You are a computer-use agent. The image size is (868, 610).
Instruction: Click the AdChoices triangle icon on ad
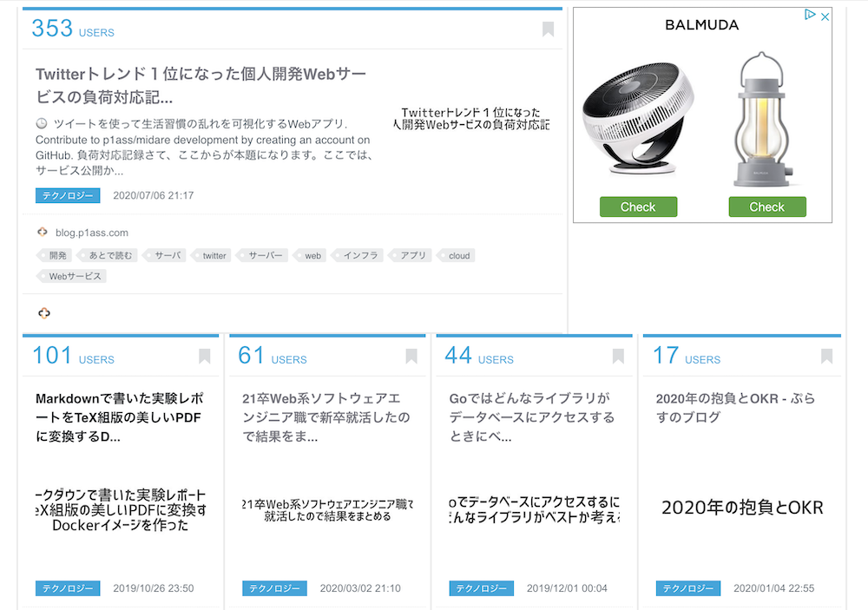(810, 16)
